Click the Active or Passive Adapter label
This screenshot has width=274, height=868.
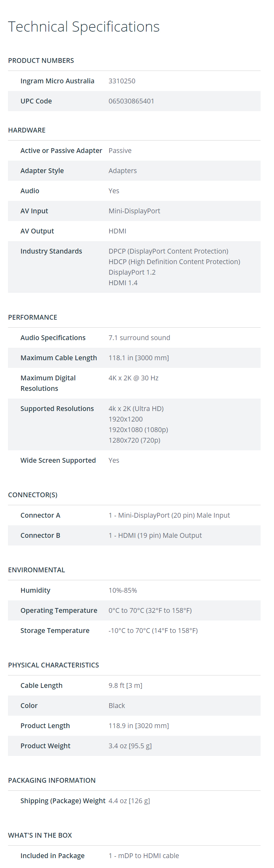coord(61,151)
